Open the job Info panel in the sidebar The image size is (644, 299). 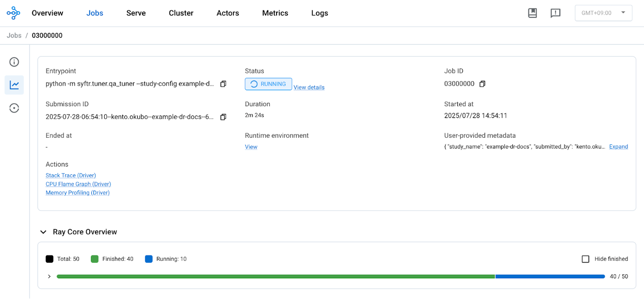click(14, 61)
